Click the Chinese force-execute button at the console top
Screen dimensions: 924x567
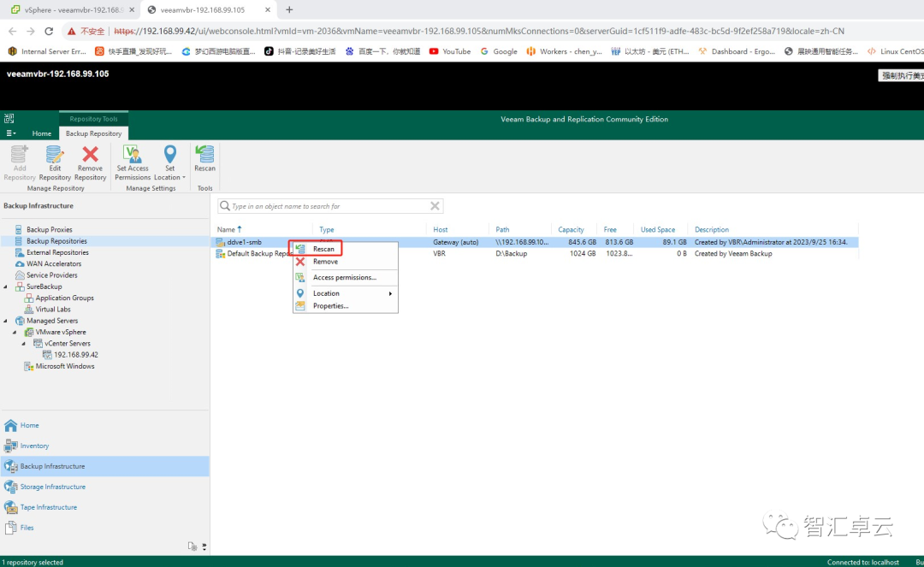(x=902, y=74)
